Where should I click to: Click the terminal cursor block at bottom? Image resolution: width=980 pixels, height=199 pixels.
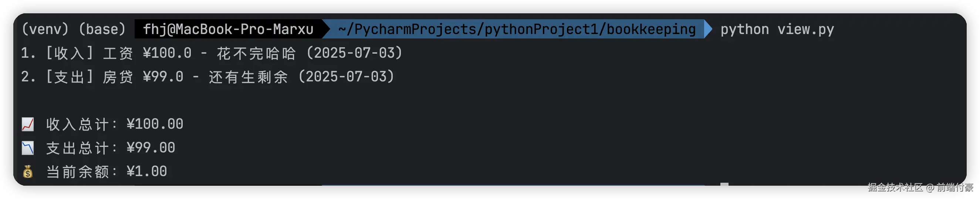pyautogui.click(x=724, y=184)
